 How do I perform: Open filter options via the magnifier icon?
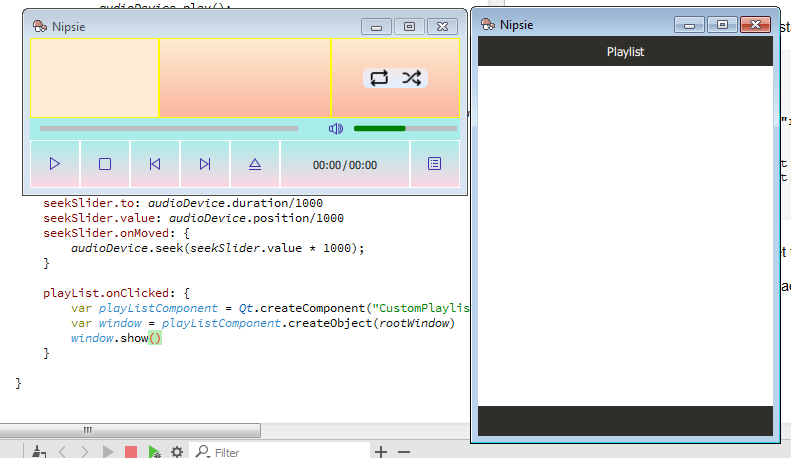pyautogui.click(x=202, y=451)
